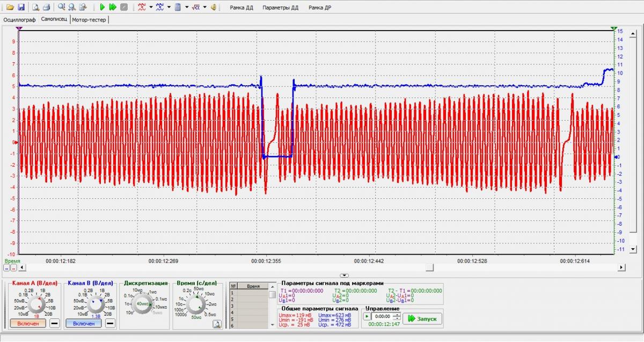Click the single green play arrow

(x=102, y=8)
